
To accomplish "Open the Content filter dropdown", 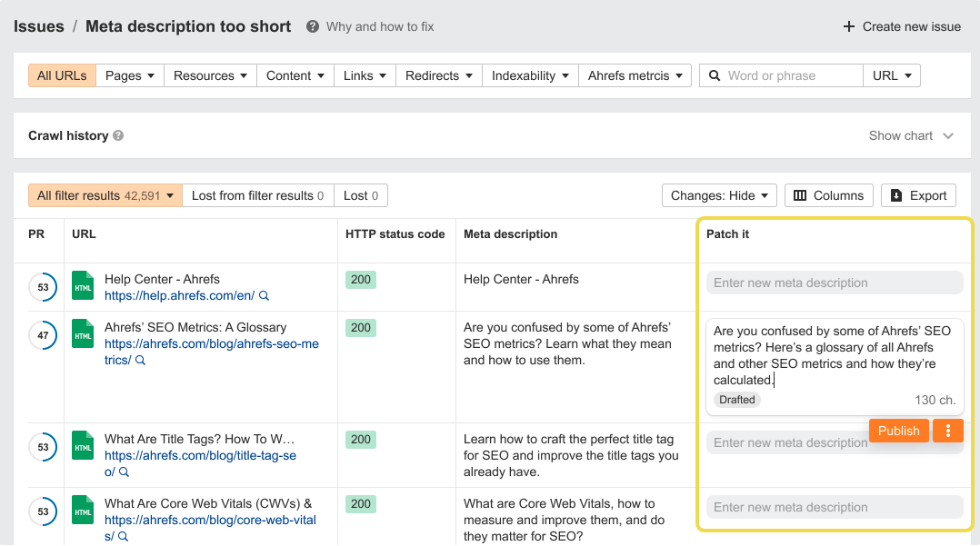I will (x=295, y=75).
